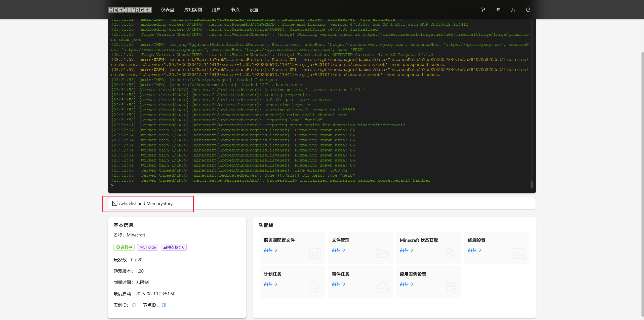Open the user profile icon

pos(513,10)
